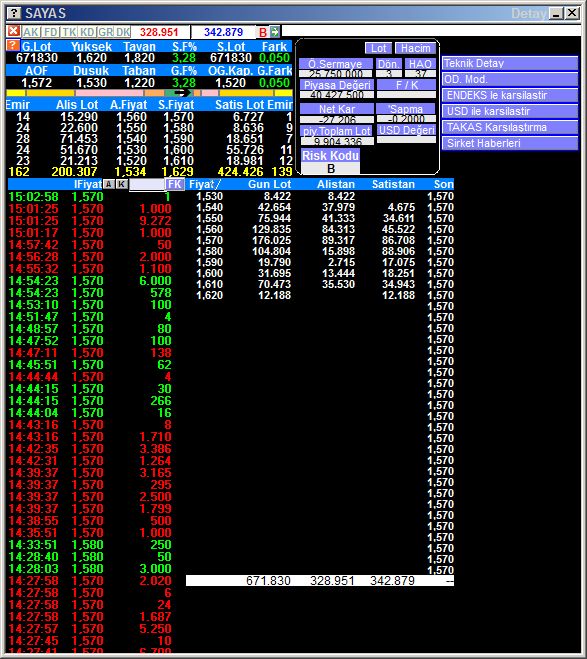Select the DK toolbar icon
587x659 pixels.
click(x=123, y=32)
